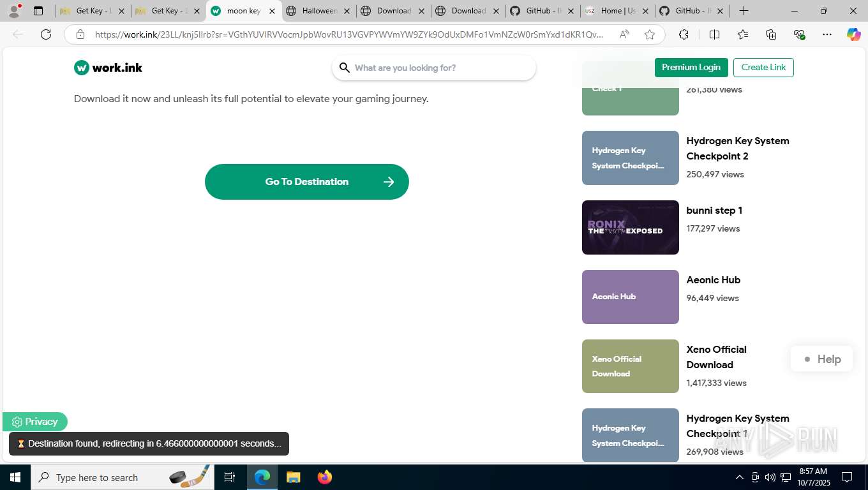The height and width of the screenshot is (490, 868).
Task: Open Hydrogen Key System Checkpoint 2 thumbnail
Action: 631,158
